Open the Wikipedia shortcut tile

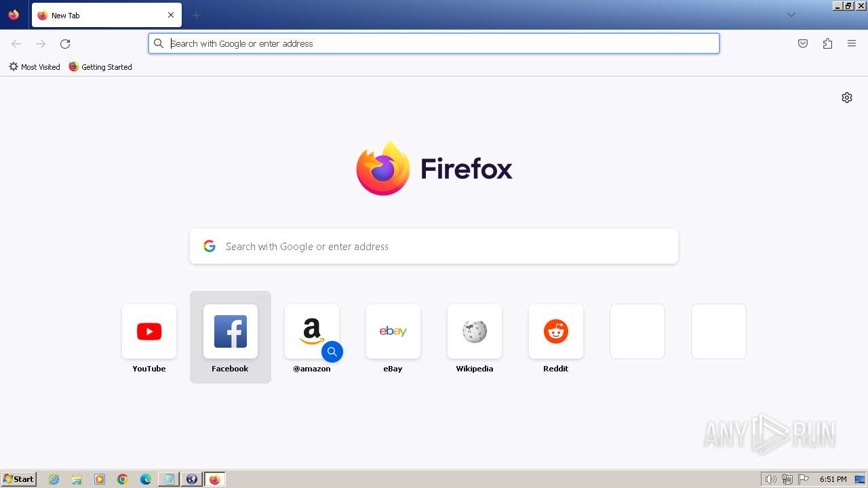tap(475, 331)
